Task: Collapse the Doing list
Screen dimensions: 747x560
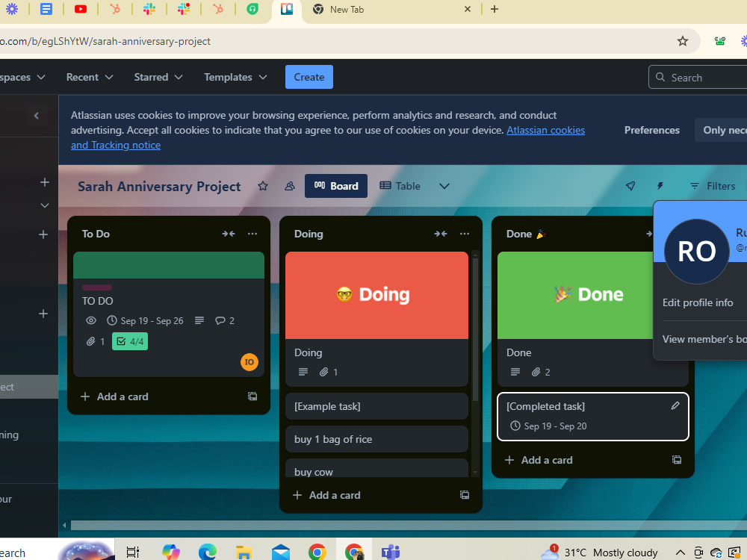Action: pos(441,234)
